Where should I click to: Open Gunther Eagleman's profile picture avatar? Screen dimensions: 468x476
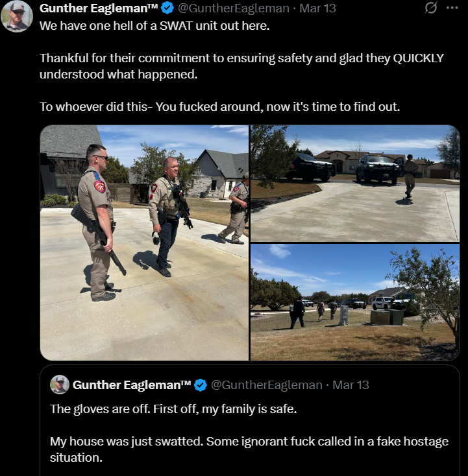pyautogui.click(x=17, y=16)
